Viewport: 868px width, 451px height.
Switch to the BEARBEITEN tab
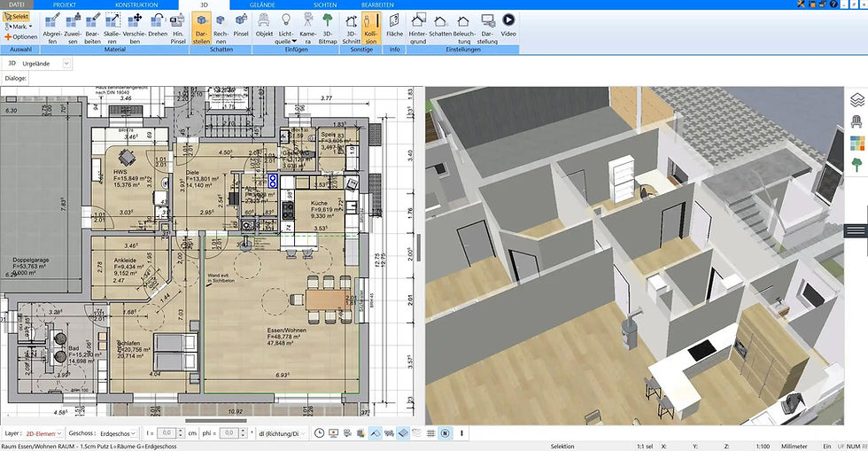[x=377, y=4]
